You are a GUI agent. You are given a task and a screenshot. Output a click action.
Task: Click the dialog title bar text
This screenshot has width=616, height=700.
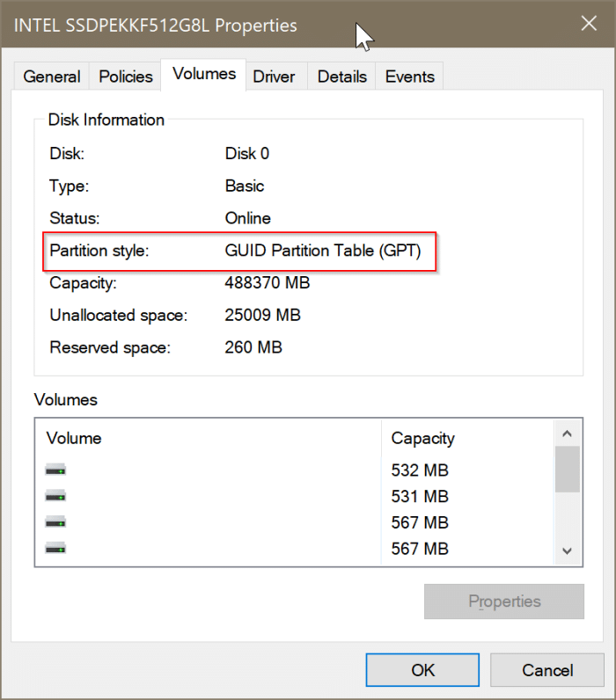156,26
